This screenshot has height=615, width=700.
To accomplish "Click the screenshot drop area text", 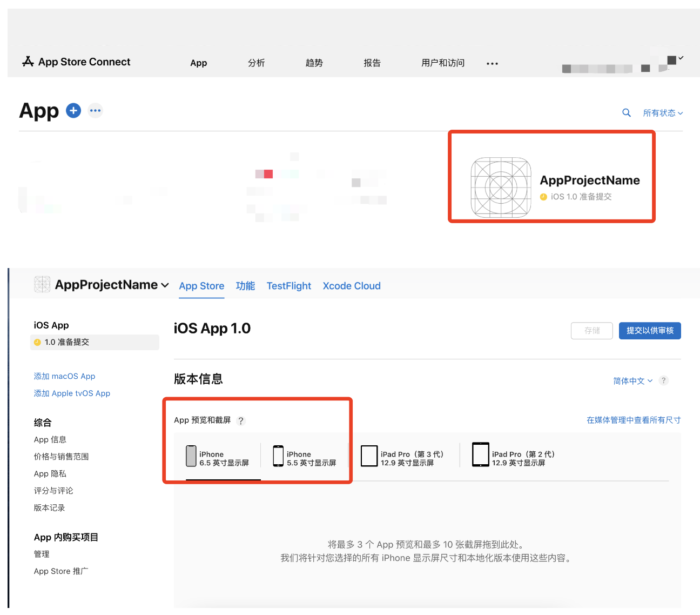I will [x=427, y=551].
